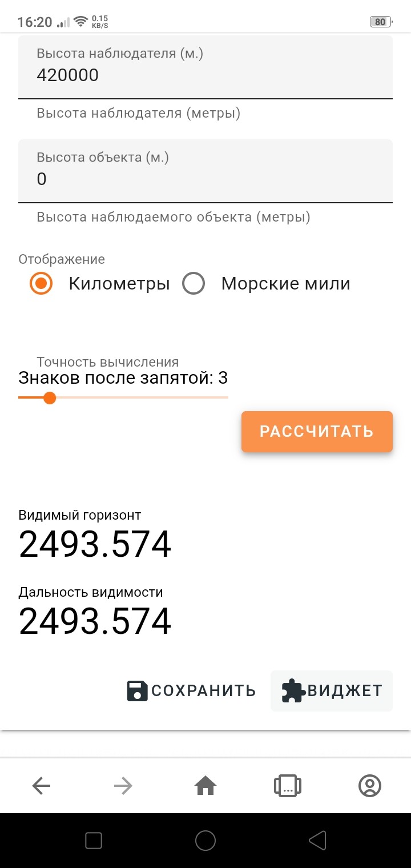Tap the floppy disk save icon
Image resolution: width=411 pixels, height=868 pixels.
coord(137,691)
